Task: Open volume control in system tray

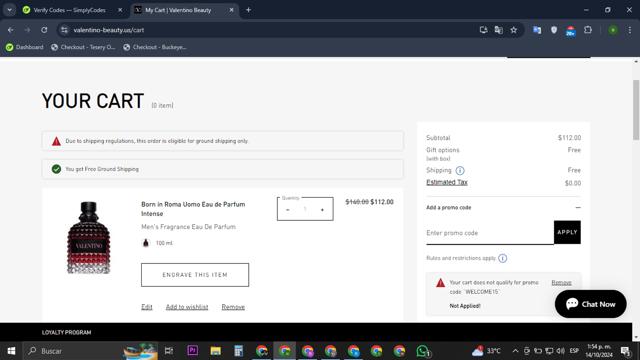Action: click(x=561, y=351)
